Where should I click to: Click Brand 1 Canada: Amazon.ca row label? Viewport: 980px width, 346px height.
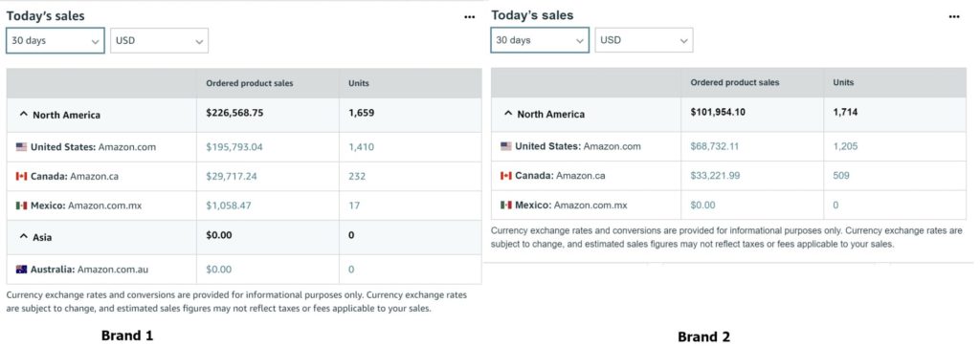click(x=75, y=176)
